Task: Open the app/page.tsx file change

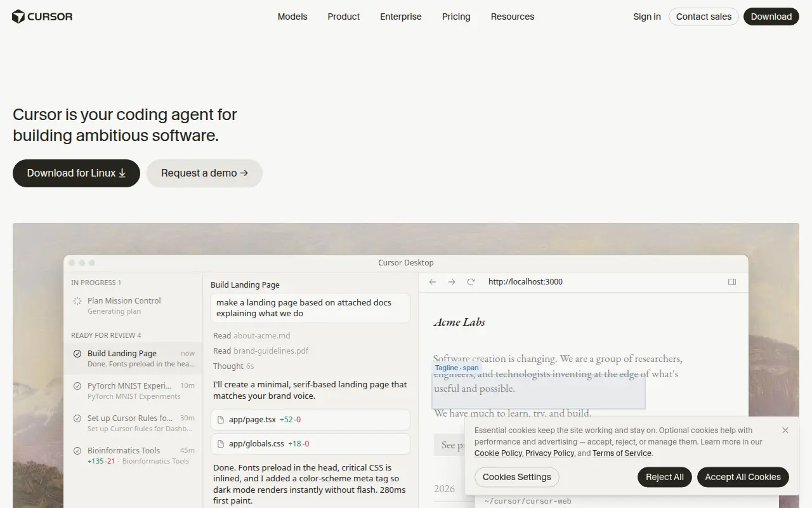Action: [x=310, y=420]
